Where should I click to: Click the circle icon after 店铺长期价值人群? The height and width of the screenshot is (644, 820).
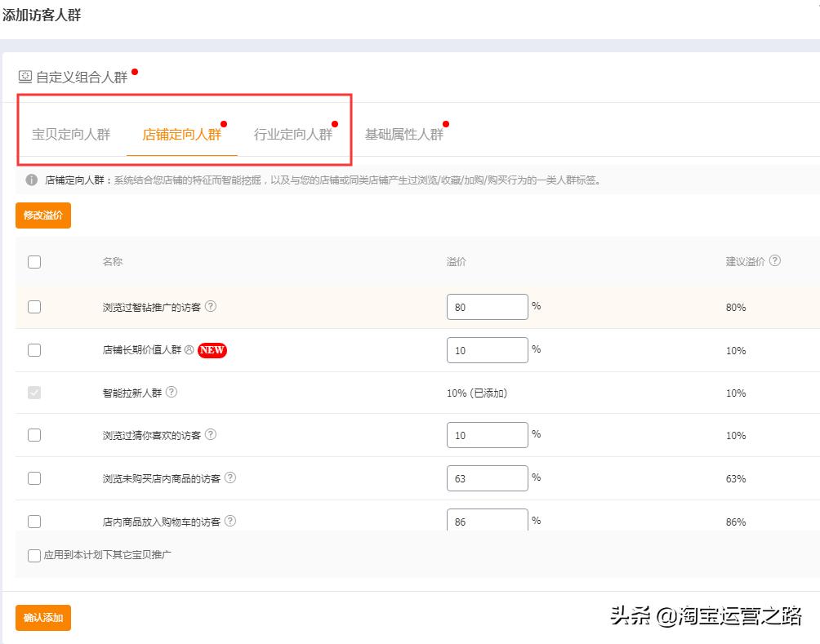click(189, 350)
